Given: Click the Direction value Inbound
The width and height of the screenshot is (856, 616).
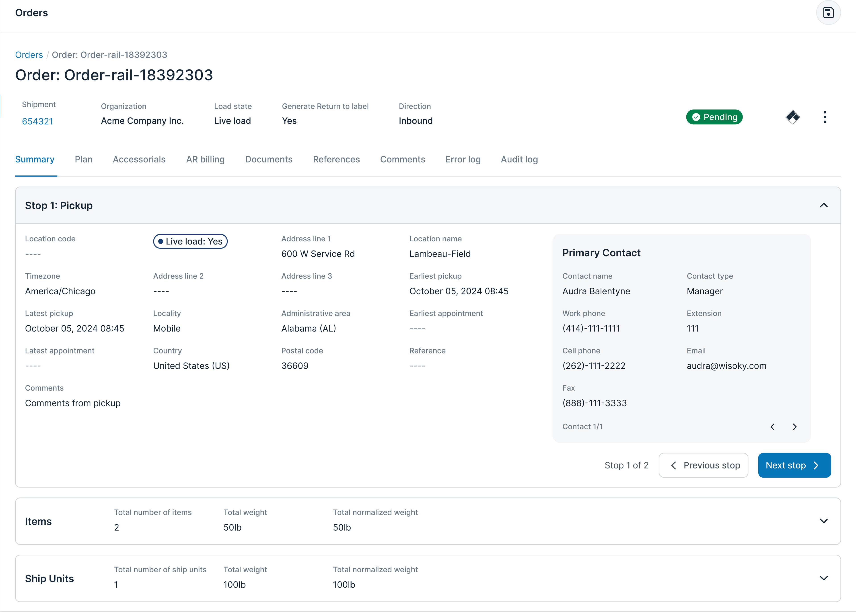Looking at the screenshot, I should (416, 121).
